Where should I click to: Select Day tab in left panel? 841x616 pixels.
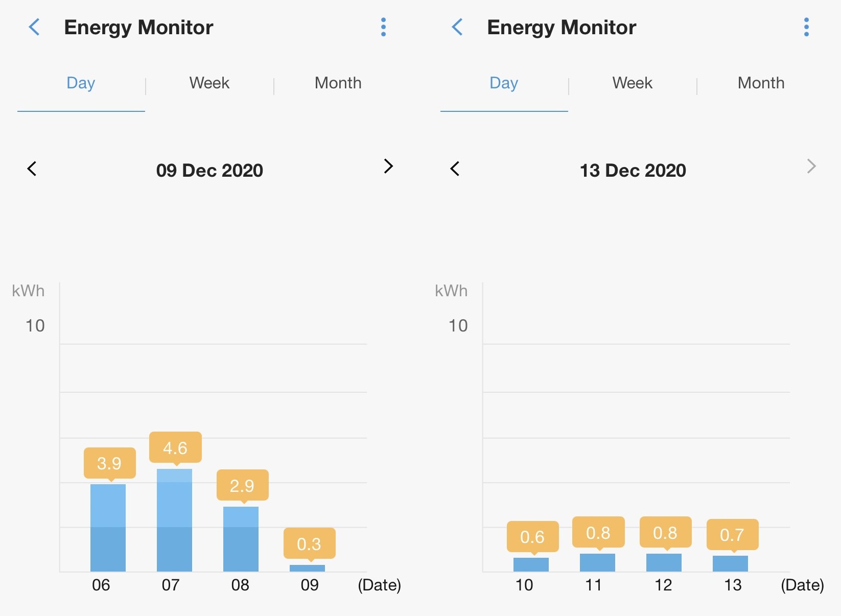tap(81, 83)
